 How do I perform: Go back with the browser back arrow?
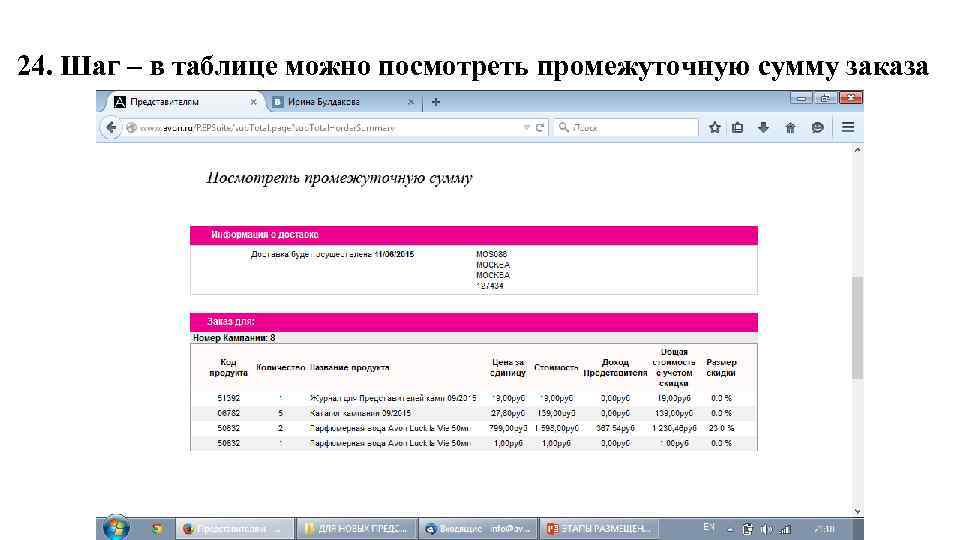pyautogui.click(x=111, y=127)
